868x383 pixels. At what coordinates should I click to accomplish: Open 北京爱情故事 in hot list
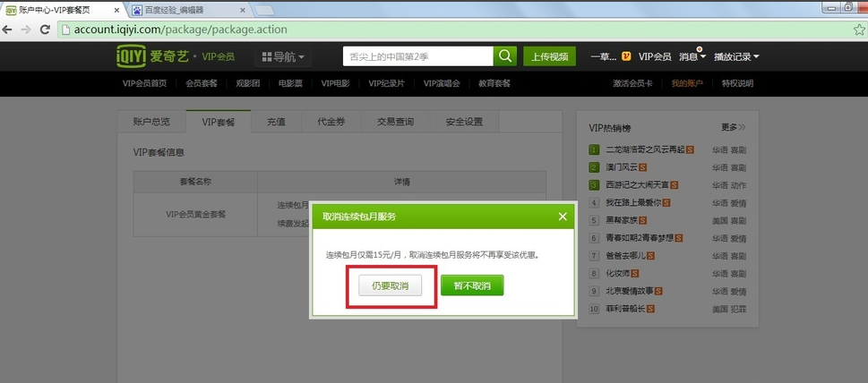[x=630, y=291]
